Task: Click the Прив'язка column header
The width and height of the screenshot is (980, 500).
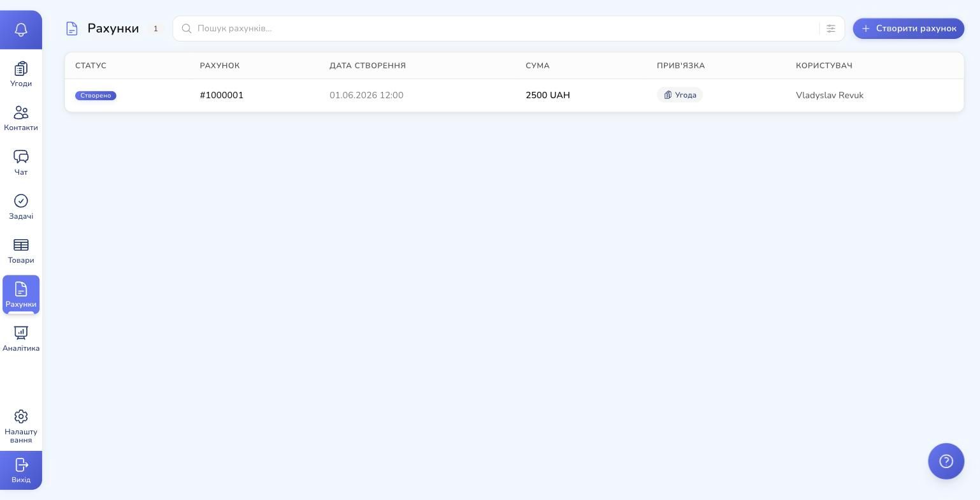Action: click(681, 66)
